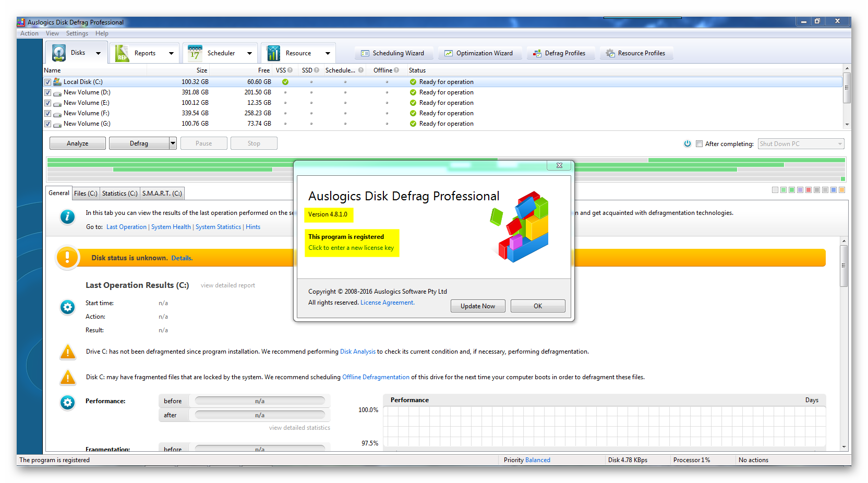
Task: Click the Update Now button
Action: click(478, 306)
